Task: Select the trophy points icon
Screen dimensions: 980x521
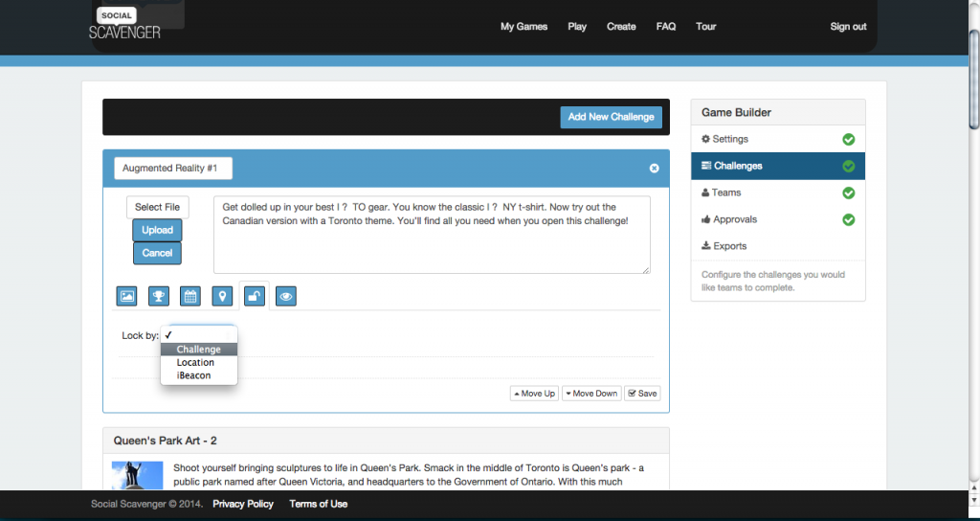Action: coord(159,296)
